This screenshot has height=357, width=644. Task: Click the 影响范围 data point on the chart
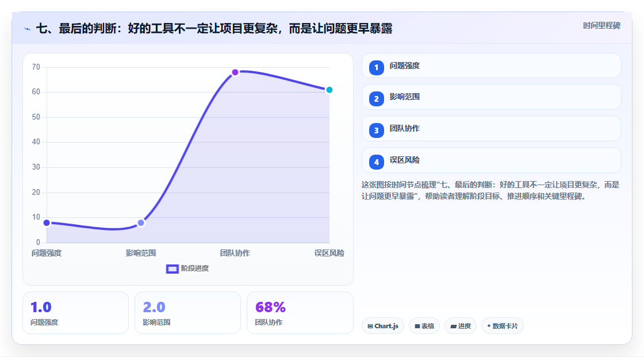coord(141,222)
